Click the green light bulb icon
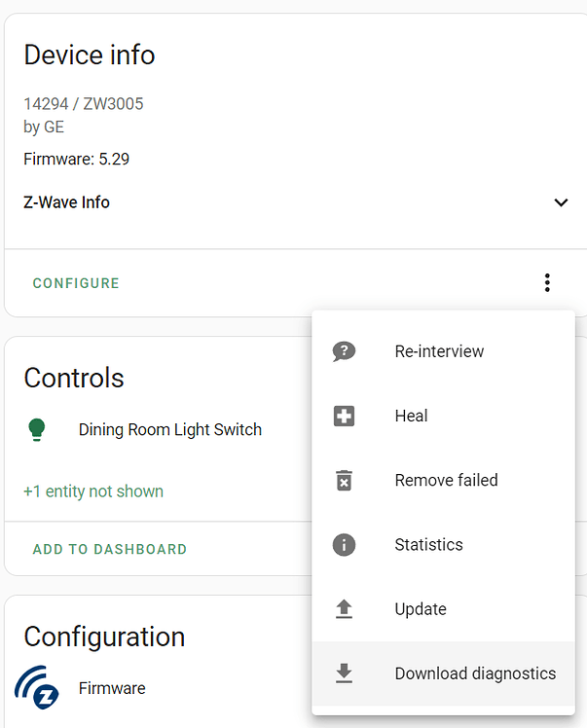 (37, 429)
